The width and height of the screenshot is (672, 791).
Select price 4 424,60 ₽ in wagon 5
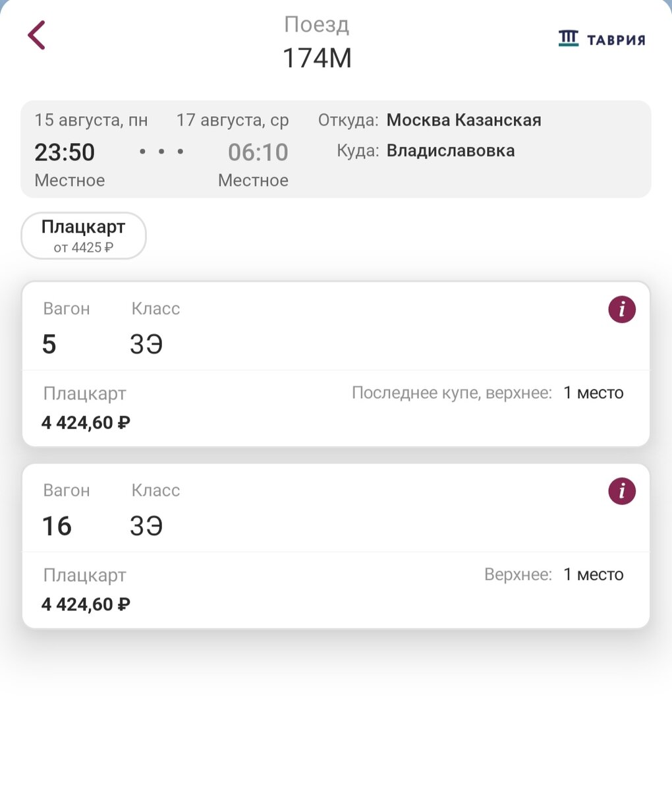(86, 423)
